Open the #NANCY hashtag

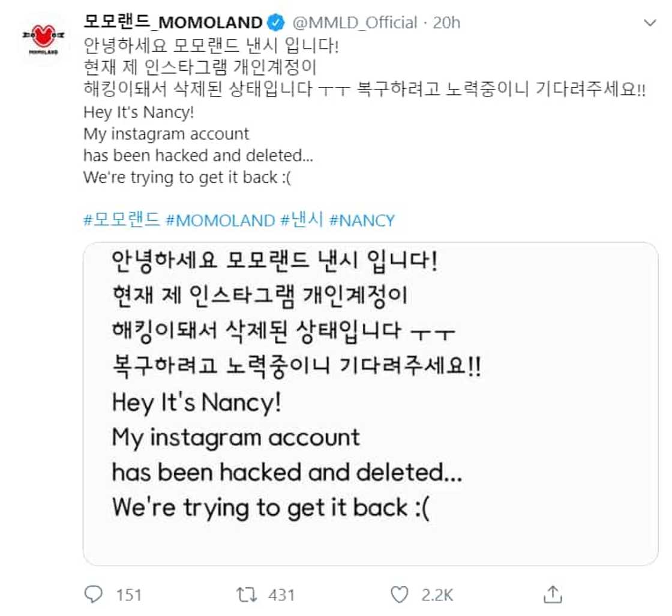[x=362, y=221]
